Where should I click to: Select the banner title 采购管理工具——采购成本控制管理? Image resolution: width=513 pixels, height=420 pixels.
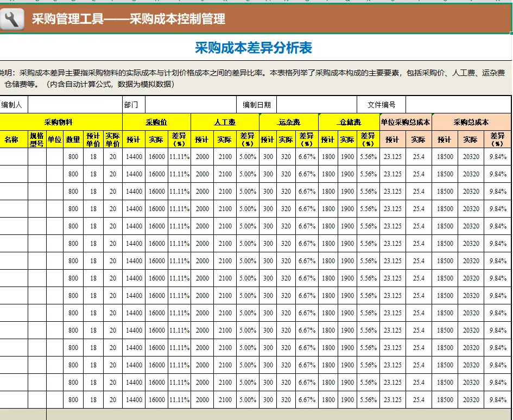pyautogui.click(x=128, y=18)
